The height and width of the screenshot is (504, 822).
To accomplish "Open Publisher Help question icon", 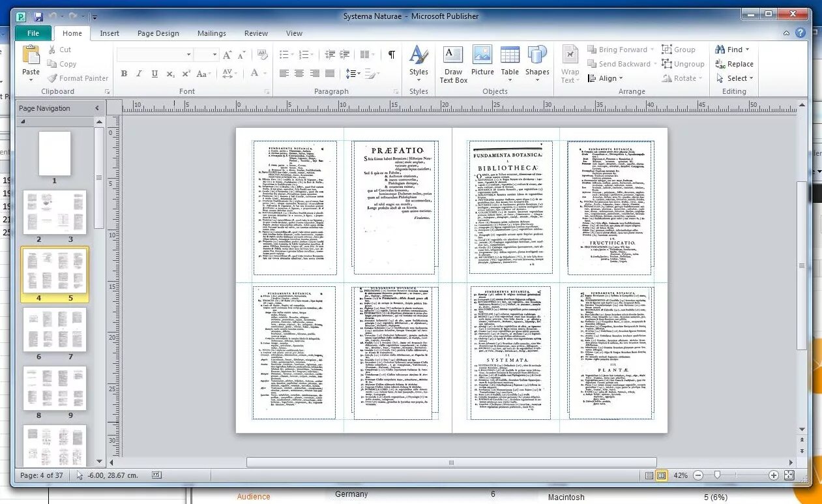I will pyautogui.click(x=800, y=33).
